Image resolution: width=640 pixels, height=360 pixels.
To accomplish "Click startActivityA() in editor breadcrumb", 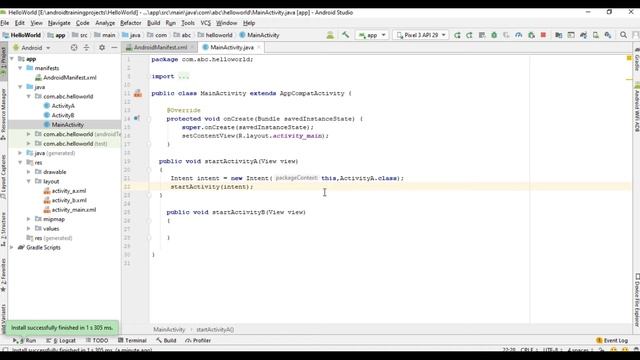I will pyautogui.click(x=215, y=329).
